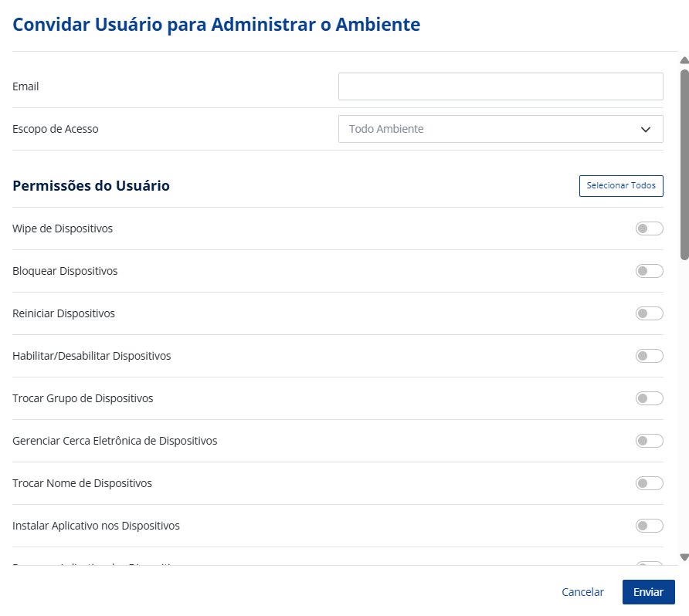Toggle Bloquear Dispositivos permission

[x=649, y=271]
